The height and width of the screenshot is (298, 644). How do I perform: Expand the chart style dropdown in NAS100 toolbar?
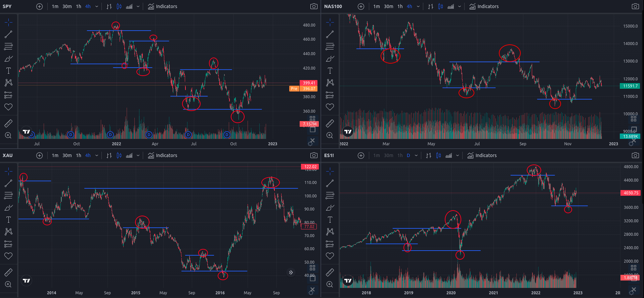pyautogui.click(x=460, y=6)
